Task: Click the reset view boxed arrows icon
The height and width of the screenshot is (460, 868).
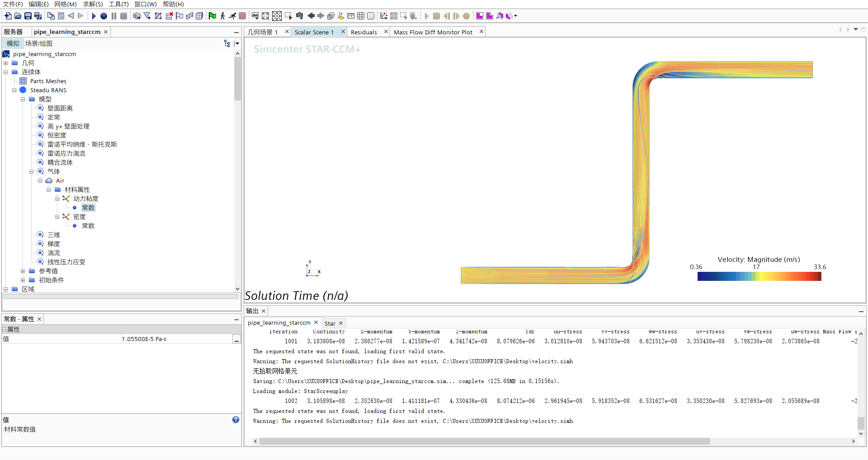Action: point(277,16)
